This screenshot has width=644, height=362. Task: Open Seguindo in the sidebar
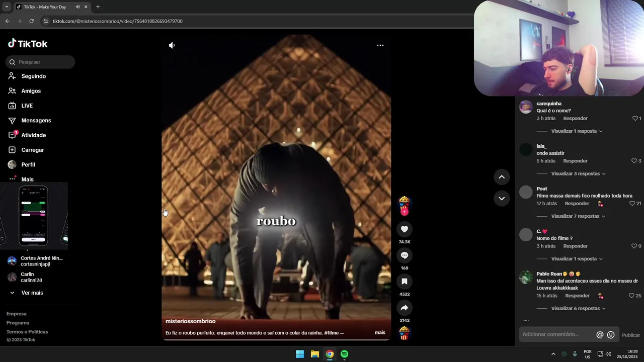(x=34, y=76)
